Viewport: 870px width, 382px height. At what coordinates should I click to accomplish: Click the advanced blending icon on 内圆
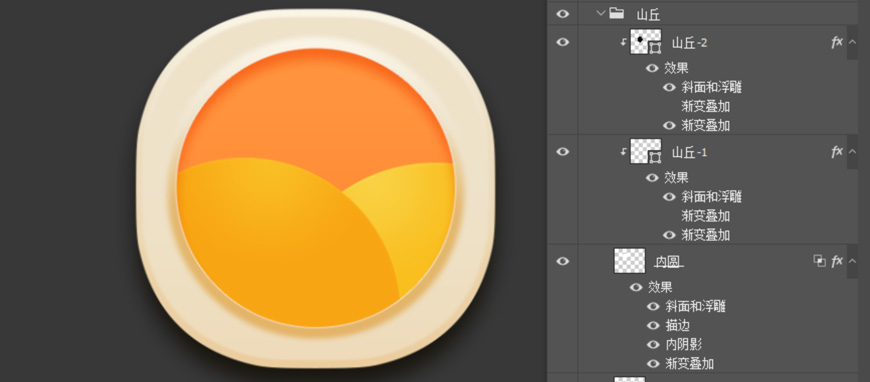click(x=819, y=260)
